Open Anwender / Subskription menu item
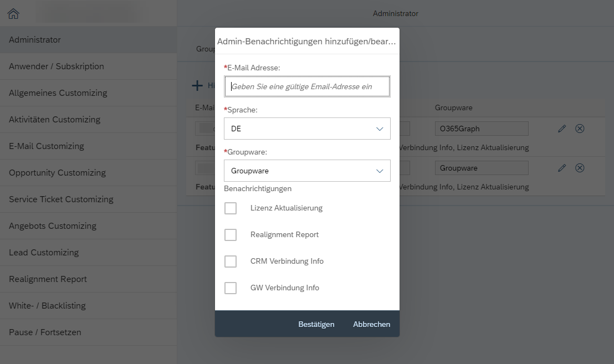 click(57, 66)
